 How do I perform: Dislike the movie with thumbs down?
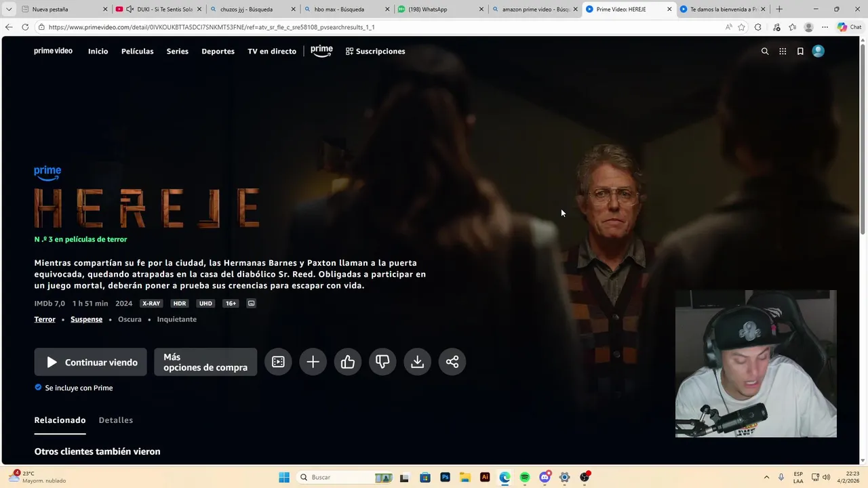point(382,362)
